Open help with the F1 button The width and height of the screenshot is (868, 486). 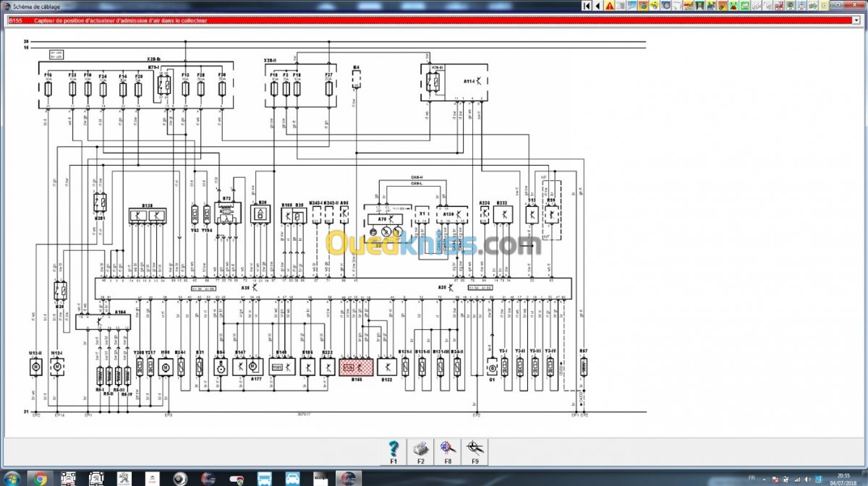click(x=393, y=452)
